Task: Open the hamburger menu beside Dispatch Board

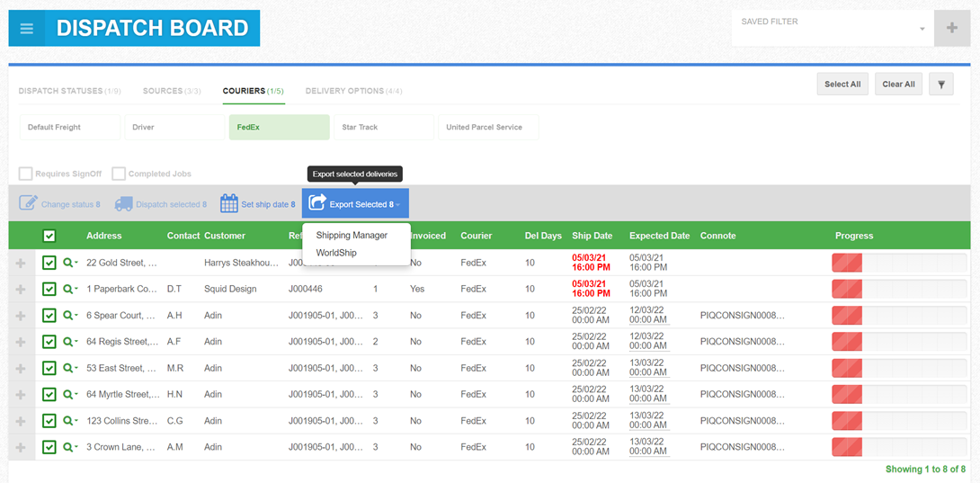Action: [x=26, y=28]
